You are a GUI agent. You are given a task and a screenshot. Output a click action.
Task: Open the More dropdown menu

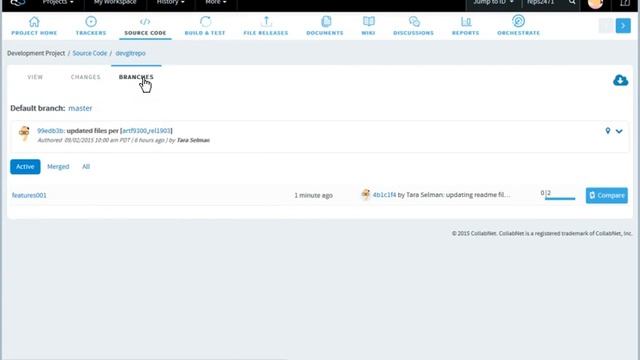pyautogui.click(x=216, y=2)
